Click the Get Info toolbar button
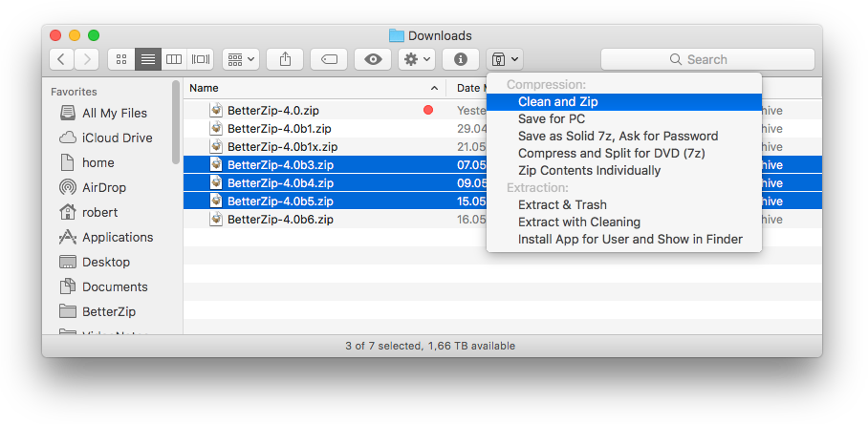Viewport: 868px width, 424px height. click(461, 59)
